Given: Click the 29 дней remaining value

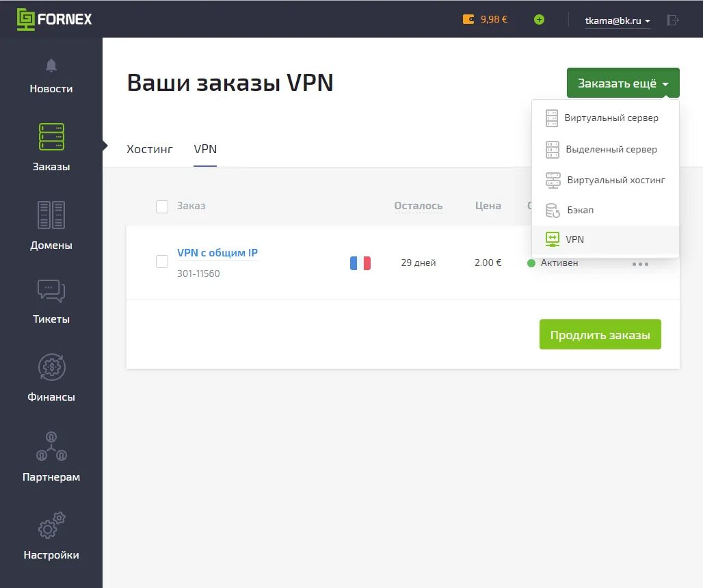Looking at the screenshot, I should (419, 263).
